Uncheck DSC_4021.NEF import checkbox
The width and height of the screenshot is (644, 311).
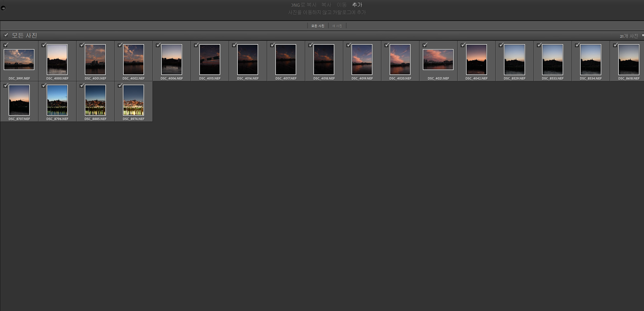(x=425, y=45)
